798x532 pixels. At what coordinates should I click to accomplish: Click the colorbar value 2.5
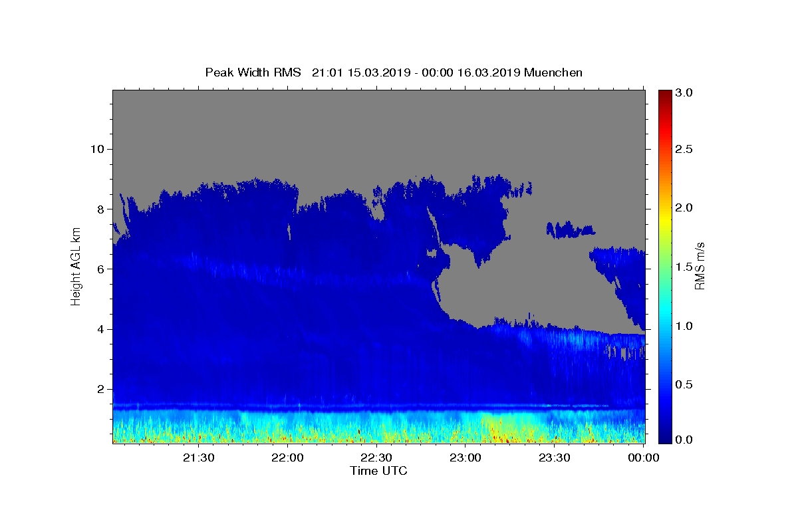coord(685,149)
